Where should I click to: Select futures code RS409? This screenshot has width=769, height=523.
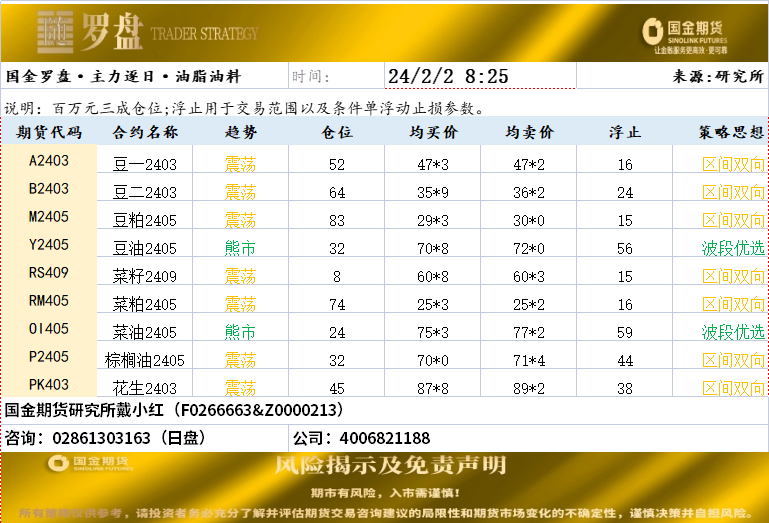pyautogui.click(x=49, y=272)
